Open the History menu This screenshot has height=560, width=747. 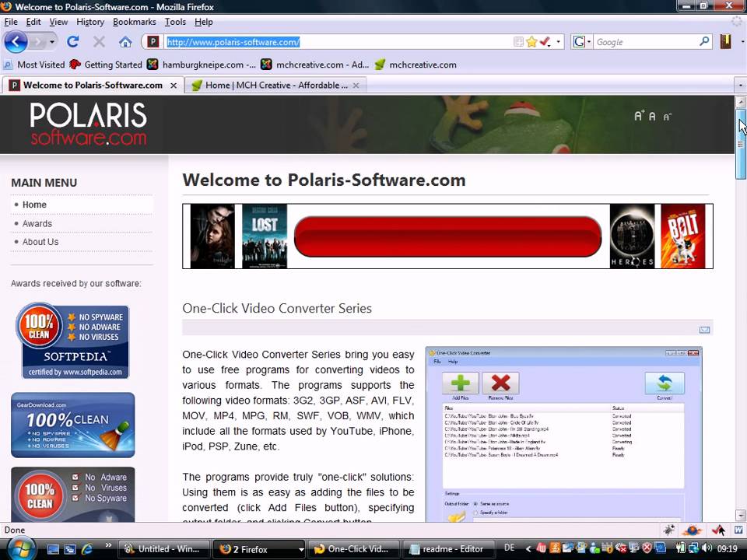pos(90,22)
